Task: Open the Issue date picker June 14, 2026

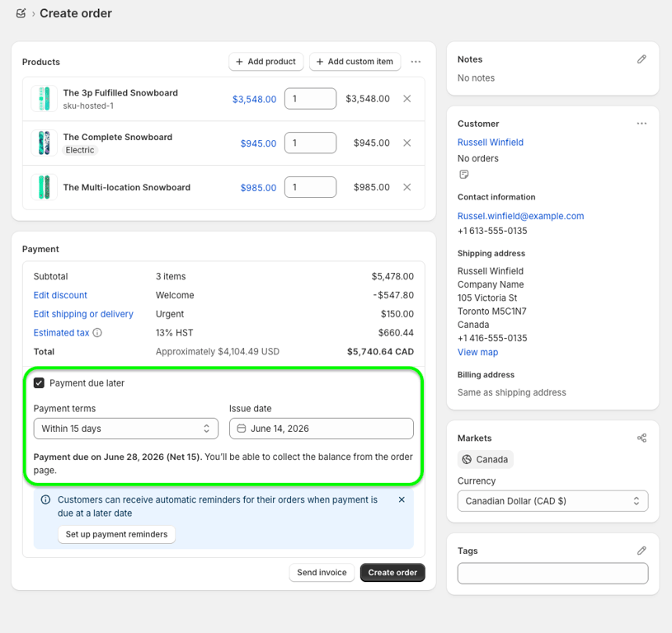Action: pos(322,429)
